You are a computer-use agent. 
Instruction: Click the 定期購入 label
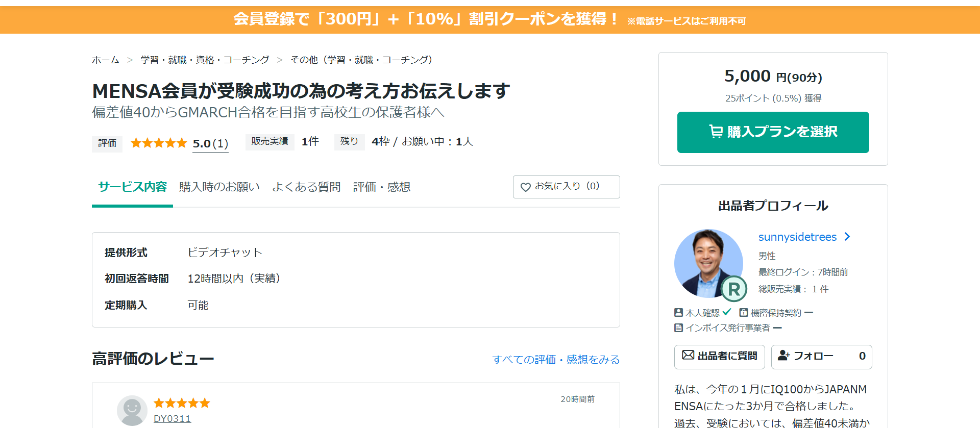pos(126,305)
